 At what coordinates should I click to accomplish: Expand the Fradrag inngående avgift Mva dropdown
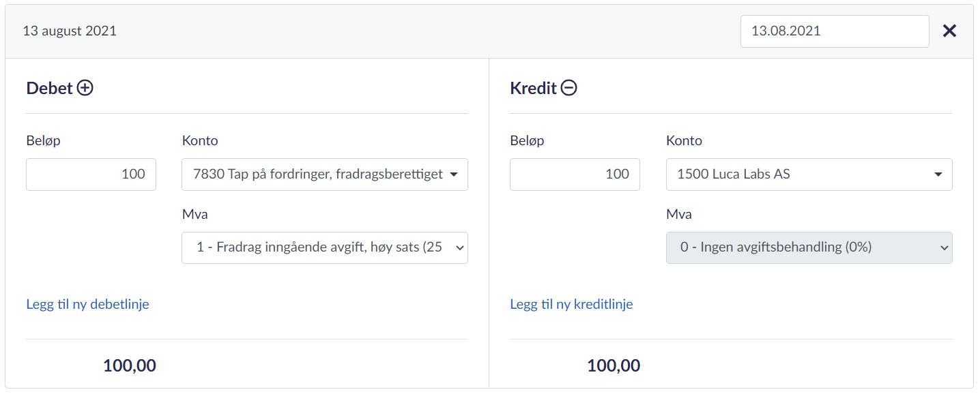(325, 248)
